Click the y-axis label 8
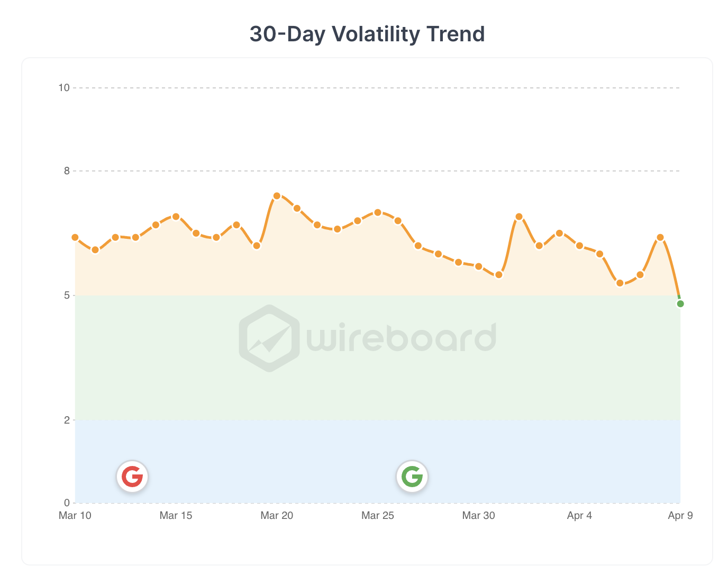The width and height of the screenshot is (728, 574). point(67,171)
